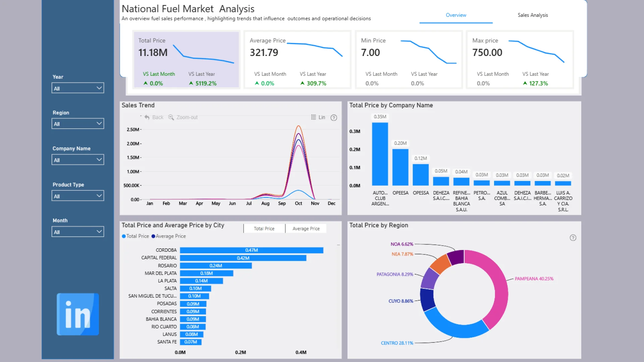The image size is (644, 362).
Task: Click the Average Price dark legend dot
Action: click(x=153, y=236)
